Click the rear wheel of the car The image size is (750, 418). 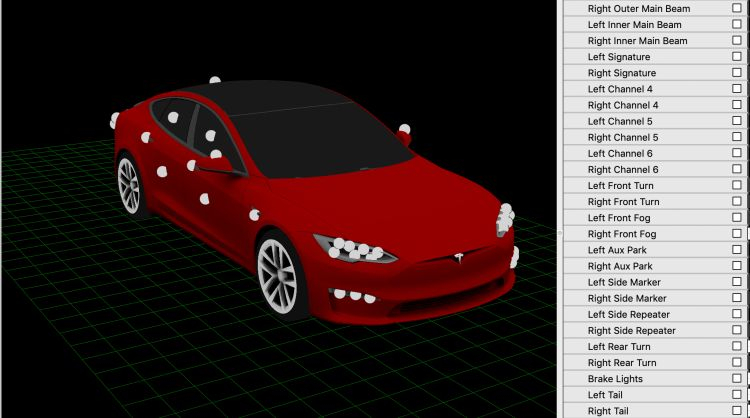131,184
